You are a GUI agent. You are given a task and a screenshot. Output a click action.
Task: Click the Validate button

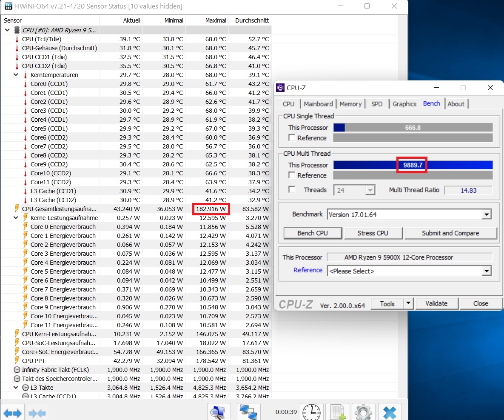(x=436, y=303)
